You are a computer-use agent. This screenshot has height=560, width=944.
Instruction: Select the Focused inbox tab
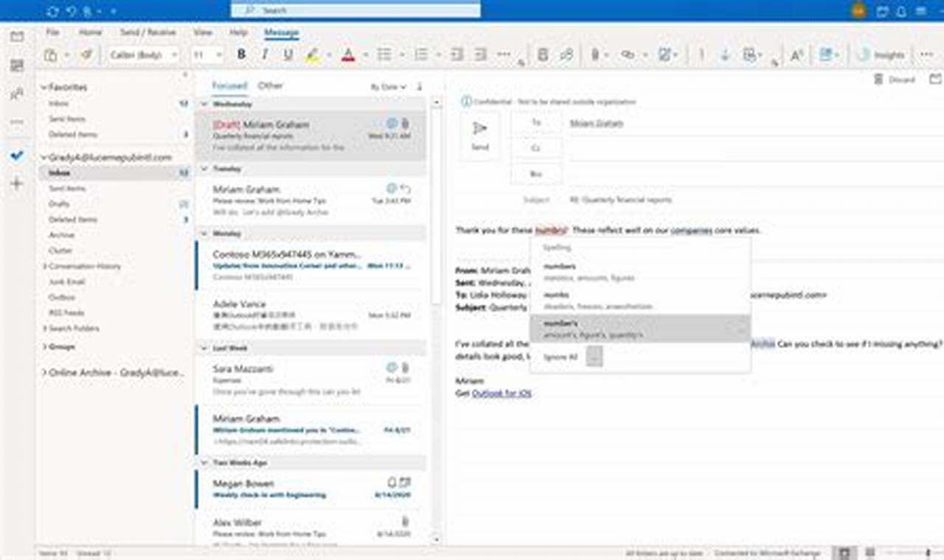[x=229, y=85]
